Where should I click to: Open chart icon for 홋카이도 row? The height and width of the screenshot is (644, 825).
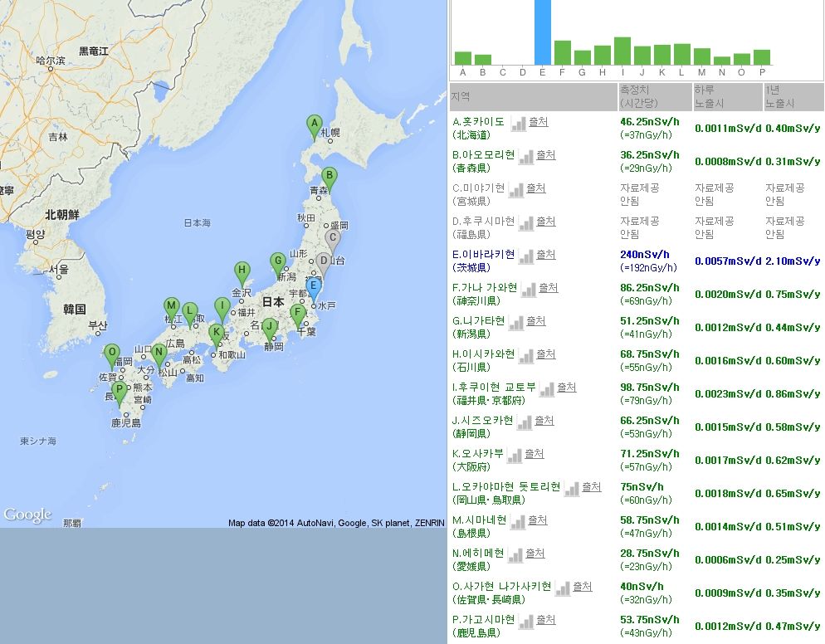click(518, 123)
